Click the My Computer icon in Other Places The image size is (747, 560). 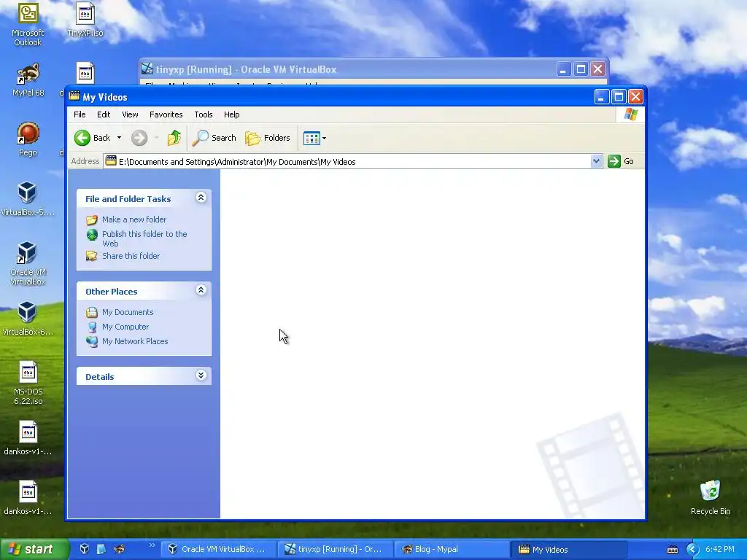(x=92, y=327)
